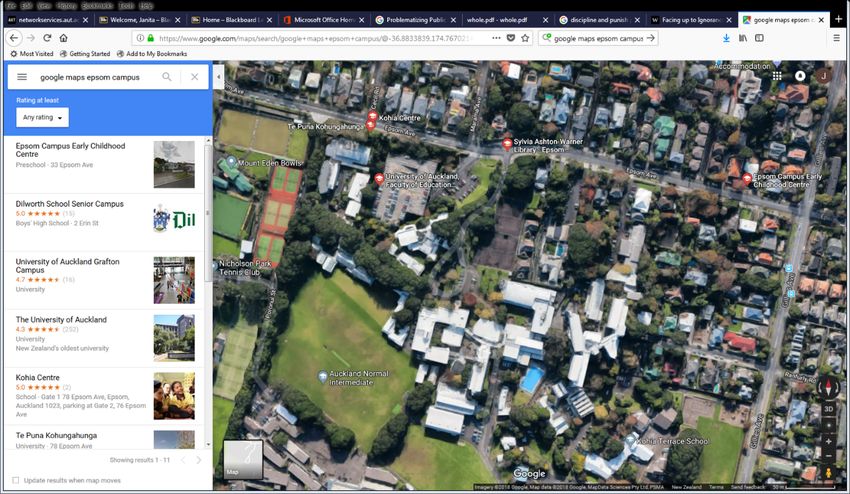The height and width of the screenshot is (494, 850).
Task: Go to previous page of results
Action: 183,460
